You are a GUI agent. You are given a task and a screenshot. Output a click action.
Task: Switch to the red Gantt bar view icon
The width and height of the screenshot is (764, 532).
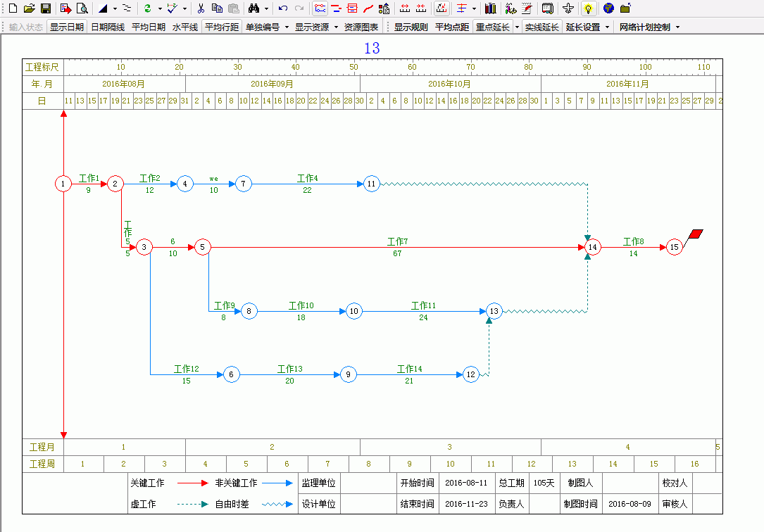coord(336,8)
